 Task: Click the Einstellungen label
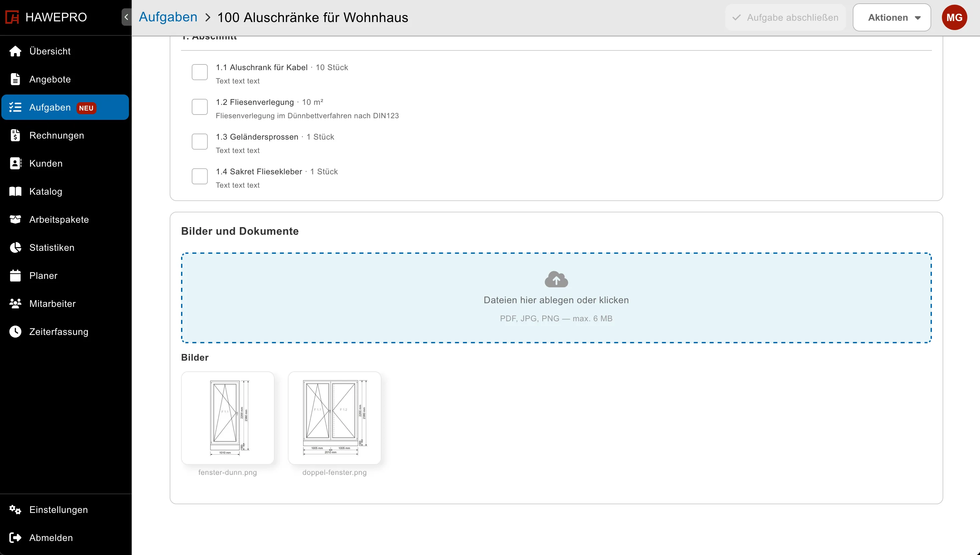pyautogui.click(x=58, y=510)
